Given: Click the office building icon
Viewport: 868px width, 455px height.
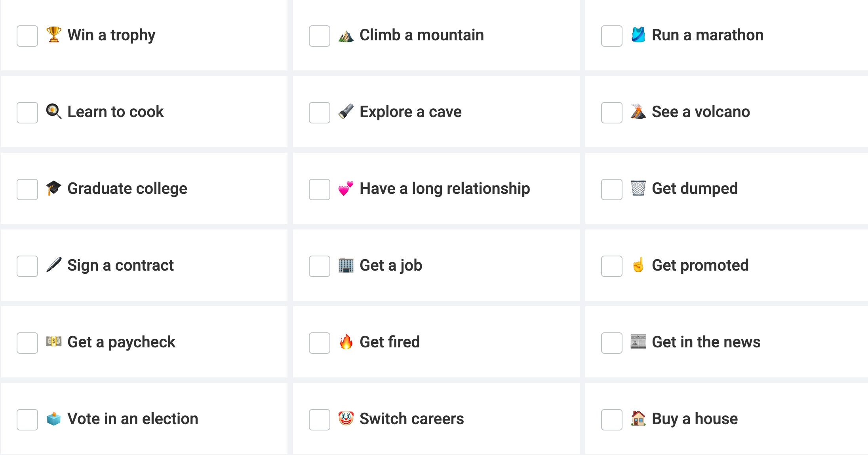Looking at the screenshot, I should [x=346, y=265].
